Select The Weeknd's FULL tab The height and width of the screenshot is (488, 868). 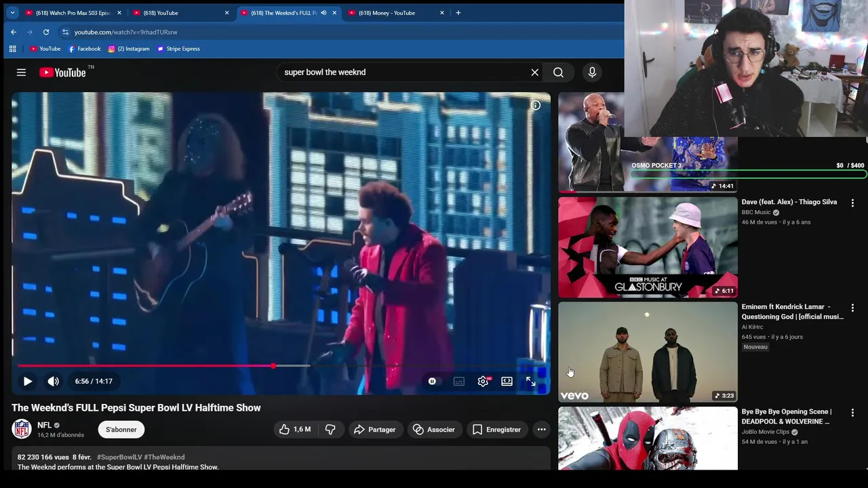pyautogui.click(x=288, y=13)
